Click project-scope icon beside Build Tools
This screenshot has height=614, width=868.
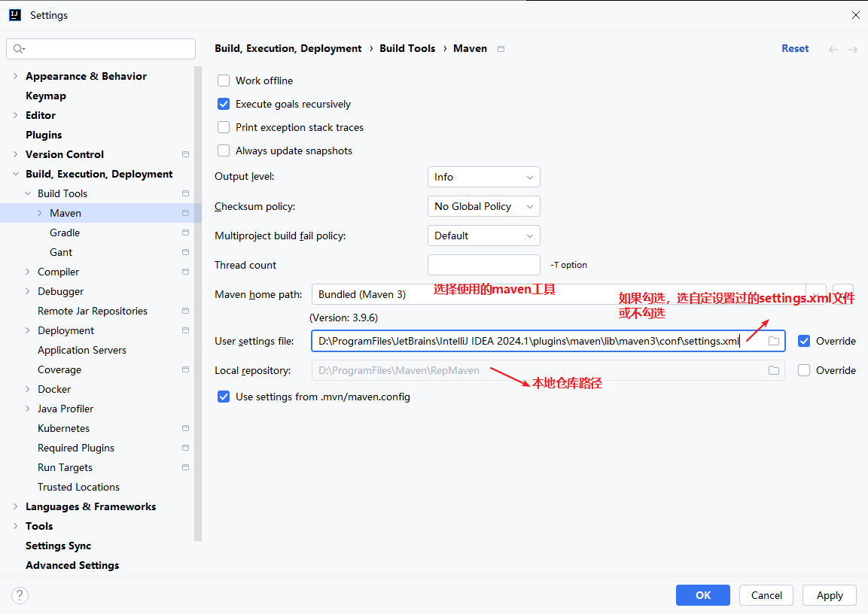tap(185, 193)
